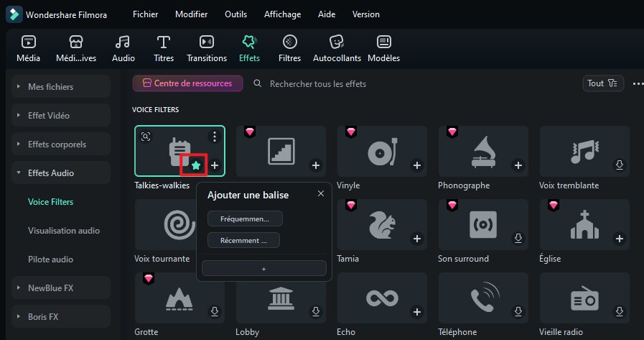644x340 pixels.
Task: Click the premium diamond badge on Grotte
Action: [x=149, y=278]
